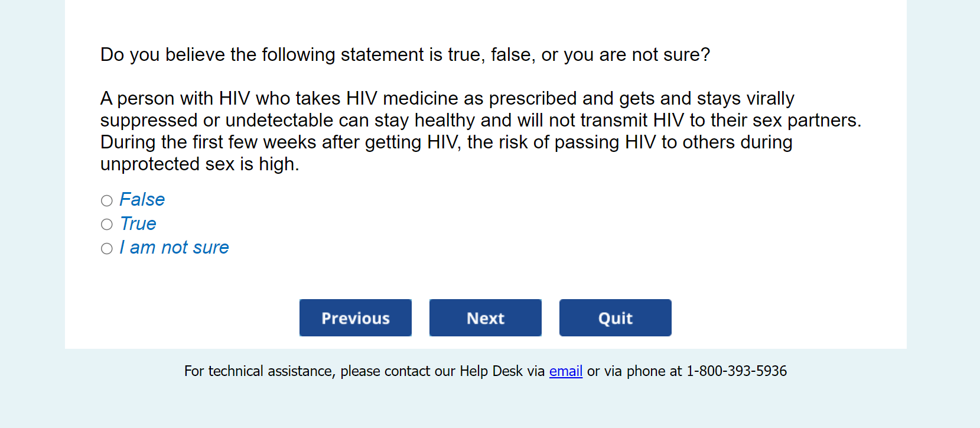
Task: Select the False radio button
Action: [x=107, y=201]
